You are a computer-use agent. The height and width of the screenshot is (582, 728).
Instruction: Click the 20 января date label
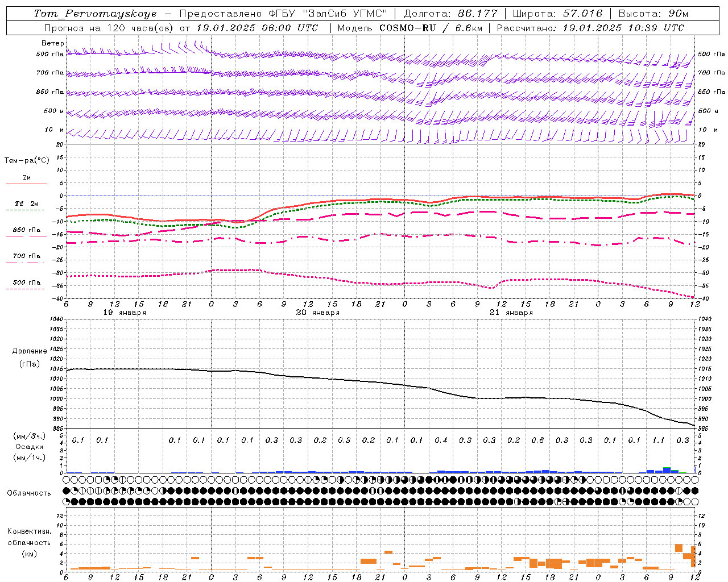coord(318,313)
